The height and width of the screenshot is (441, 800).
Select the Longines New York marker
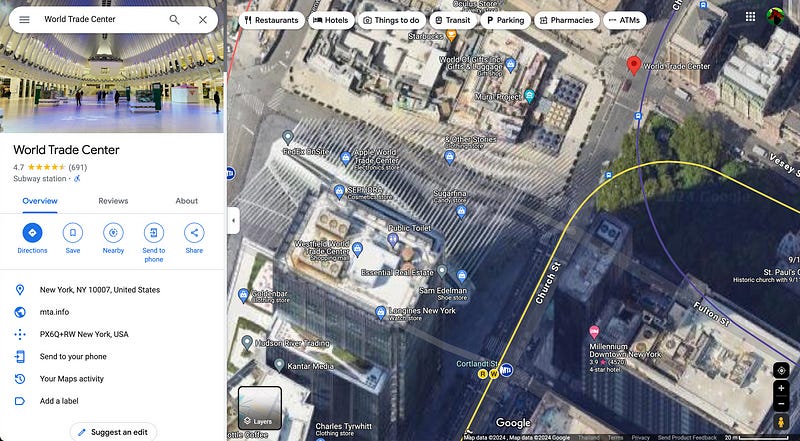tap(380, 312)
